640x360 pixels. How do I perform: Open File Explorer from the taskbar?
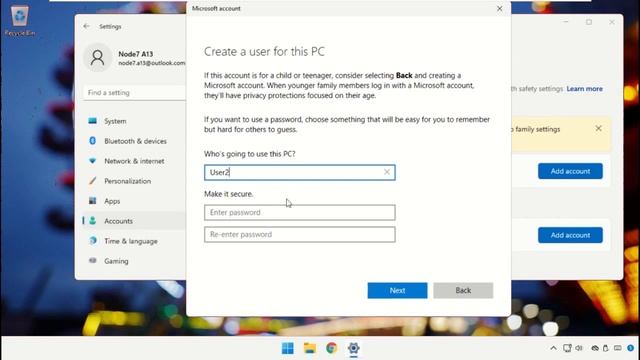310,348
